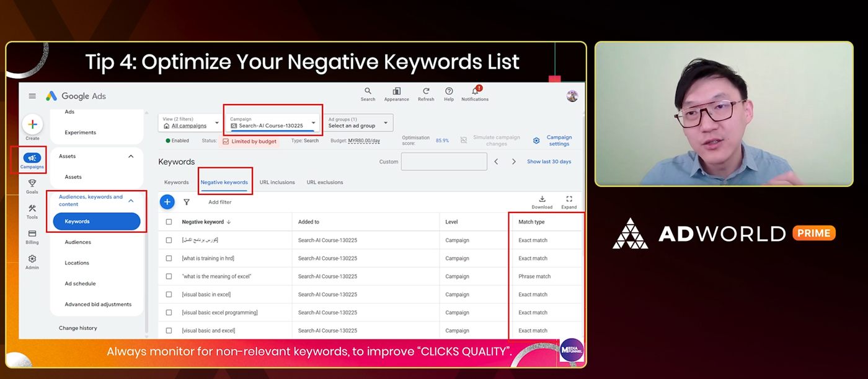Open the account profile avatar
The width and height of the screenshot is (868, 379).
572,96
